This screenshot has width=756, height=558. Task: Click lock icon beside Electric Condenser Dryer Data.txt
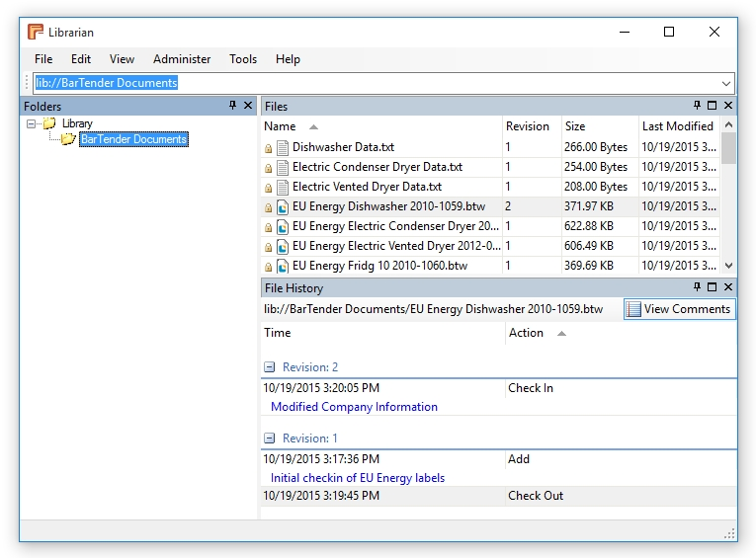pos(269,168)
